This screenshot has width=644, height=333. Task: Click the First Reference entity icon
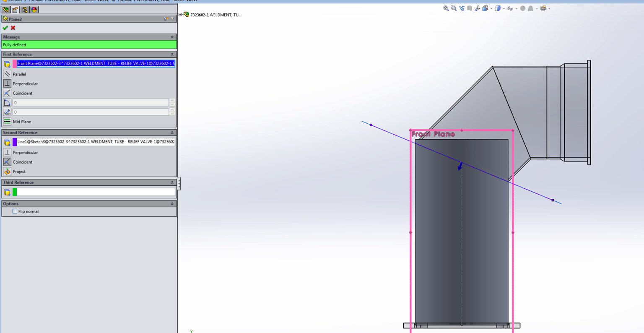click(x=7, y=64)
